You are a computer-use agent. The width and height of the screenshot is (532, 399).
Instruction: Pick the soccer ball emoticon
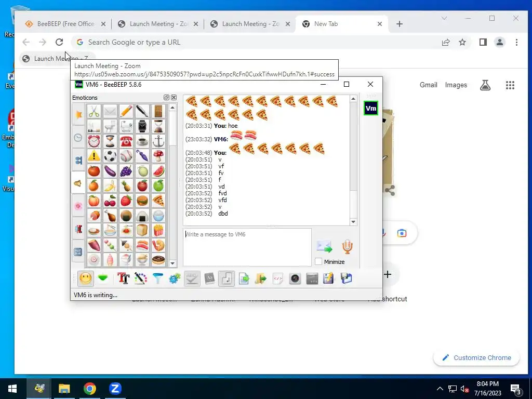110,156
